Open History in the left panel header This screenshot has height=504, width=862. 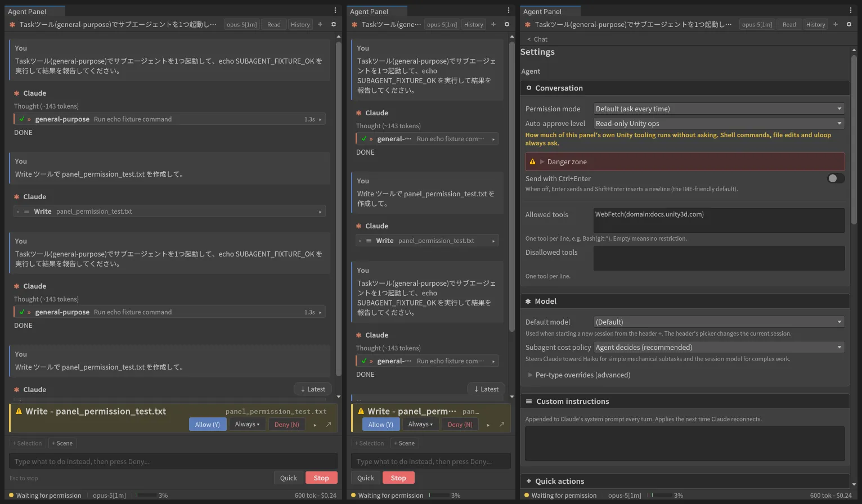(300, 24)
